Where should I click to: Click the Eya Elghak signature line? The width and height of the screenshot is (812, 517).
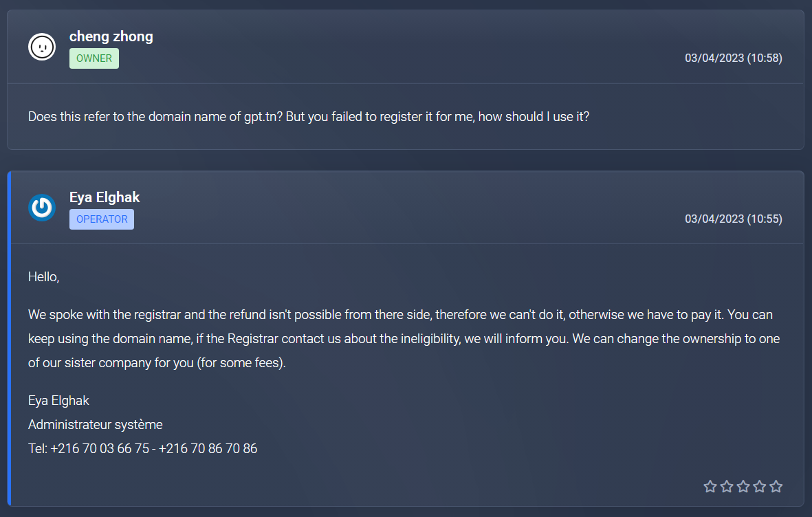coord(58,400)
